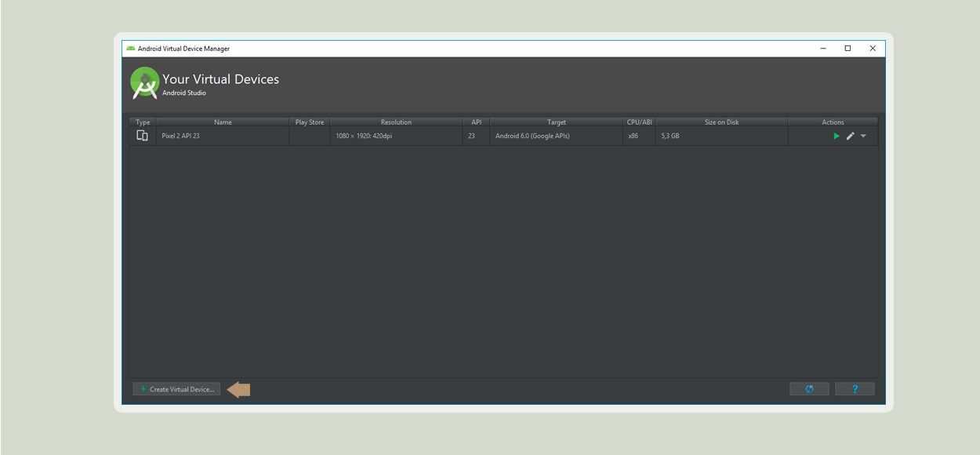Screen dimensions: 980x455
Task: Click the API value 23 cell
Action: coord(476,136)
